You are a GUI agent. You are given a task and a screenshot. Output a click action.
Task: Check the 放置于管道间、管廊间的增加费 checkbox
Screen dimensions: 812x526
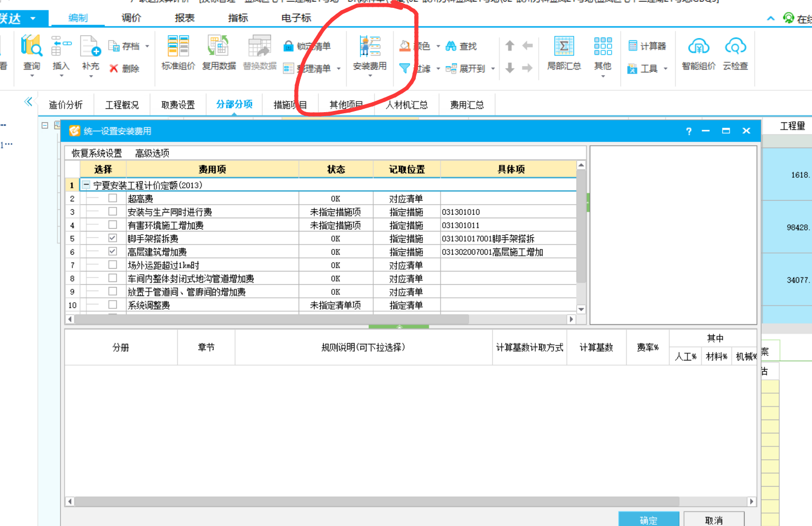point(113,292)
